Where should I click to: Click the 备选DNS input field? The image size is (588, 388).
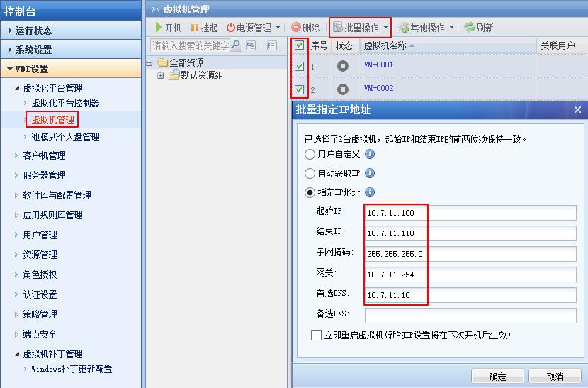click(x=470, y=315)
